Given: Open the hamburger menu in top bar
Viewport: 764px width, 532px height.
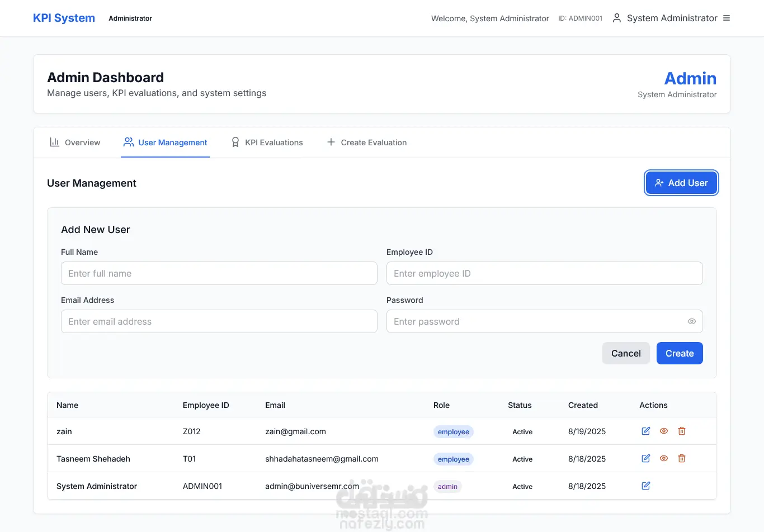Looking at the screenshot, I should [727, 18].
